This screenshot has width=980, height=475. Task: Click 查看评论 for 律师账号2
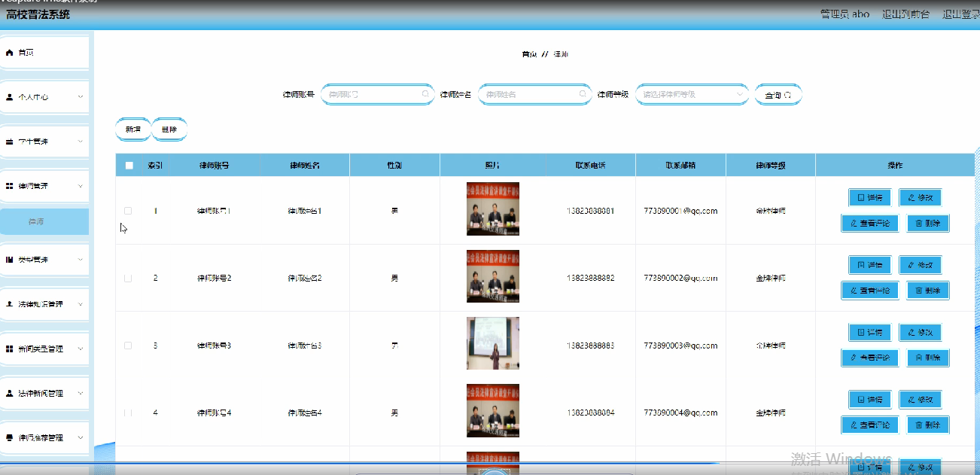870,291
